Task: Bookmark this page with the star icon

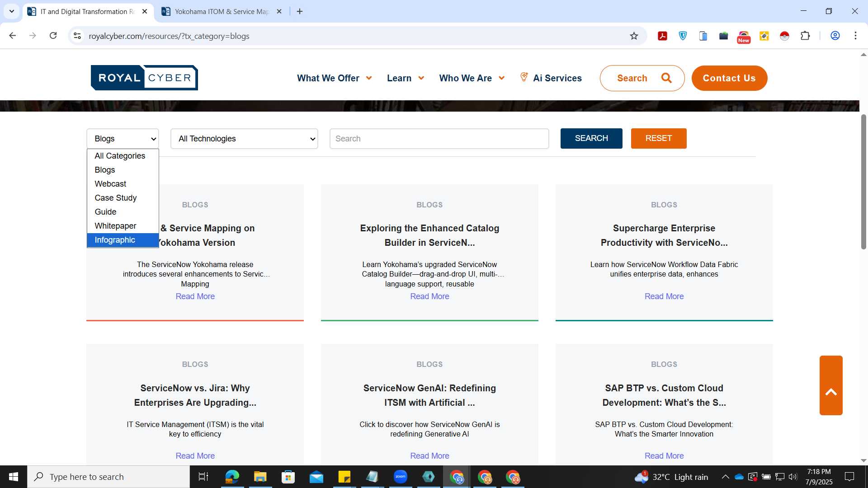Action: (x=634, y=36)
